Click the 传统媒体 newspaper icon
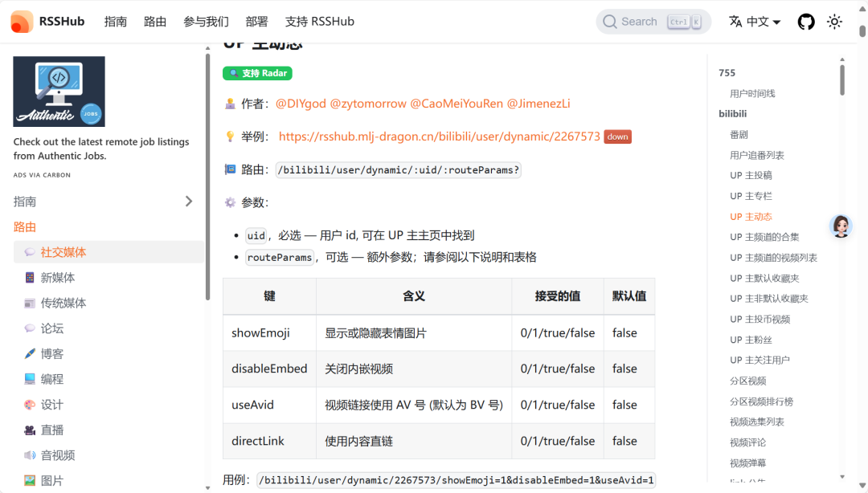 tap(30, 304)
